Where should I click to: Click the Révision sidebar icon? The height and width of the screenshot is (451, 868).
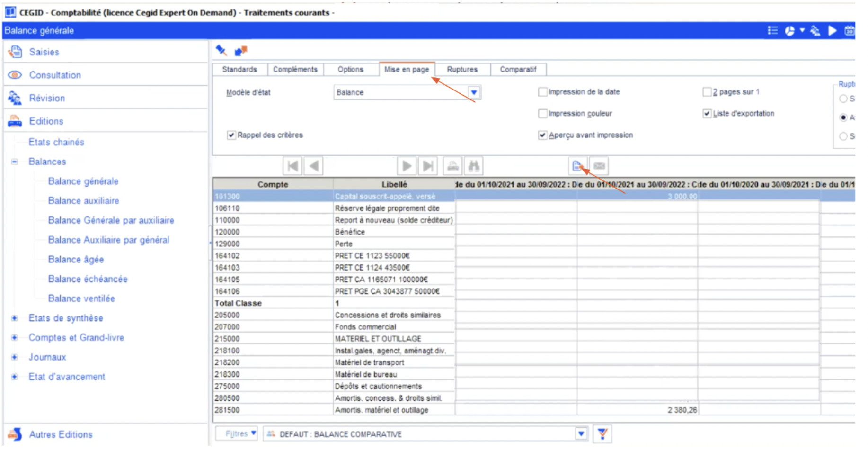point(15,98)
